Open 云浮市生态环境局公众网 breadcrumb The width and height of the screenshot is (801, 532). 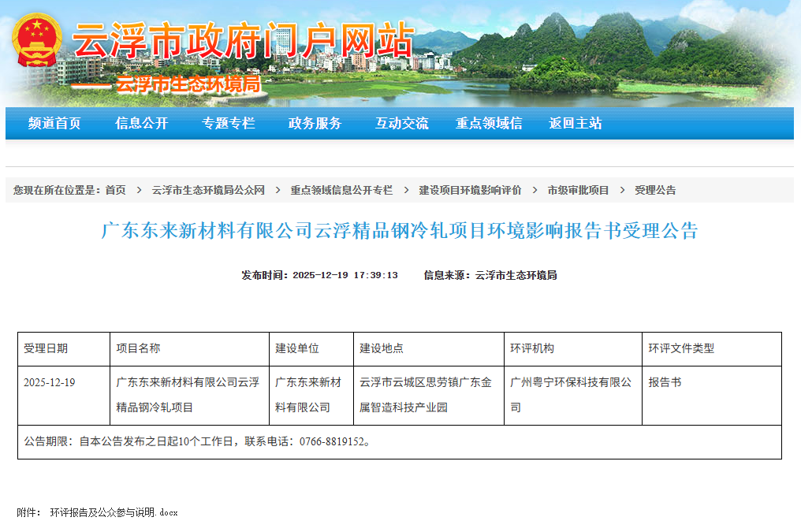click(208, 190)
